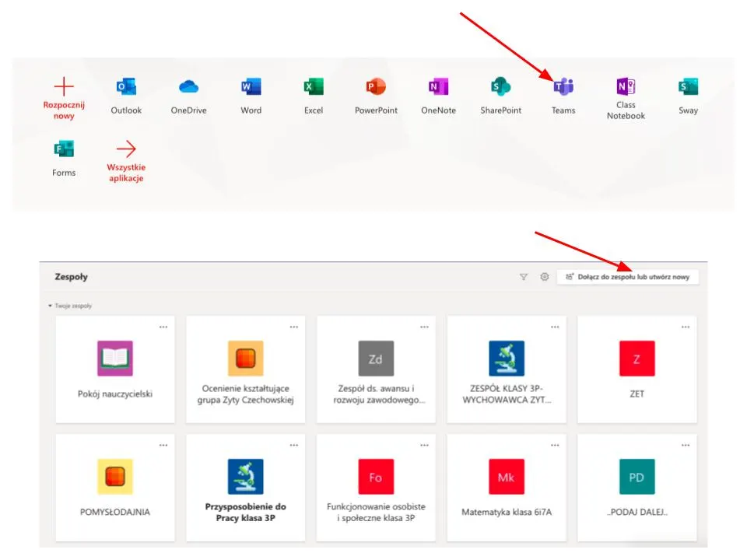747x560 pixels.
Task: Open the POMYSŁODAJNIA team tile
Action: click(x=115, y=486)
